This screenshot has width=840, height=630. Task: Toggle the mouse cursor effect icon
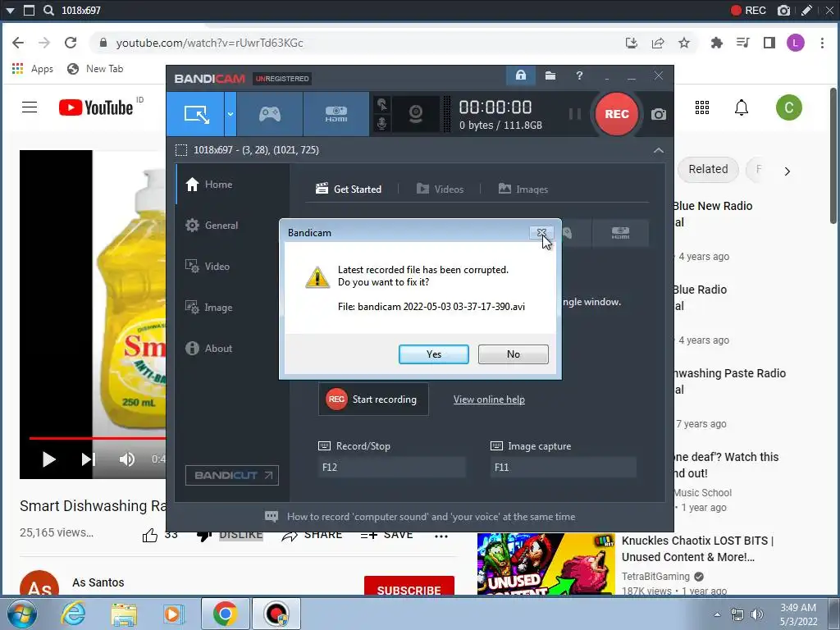pyautogui.click(x=381, y=104)
